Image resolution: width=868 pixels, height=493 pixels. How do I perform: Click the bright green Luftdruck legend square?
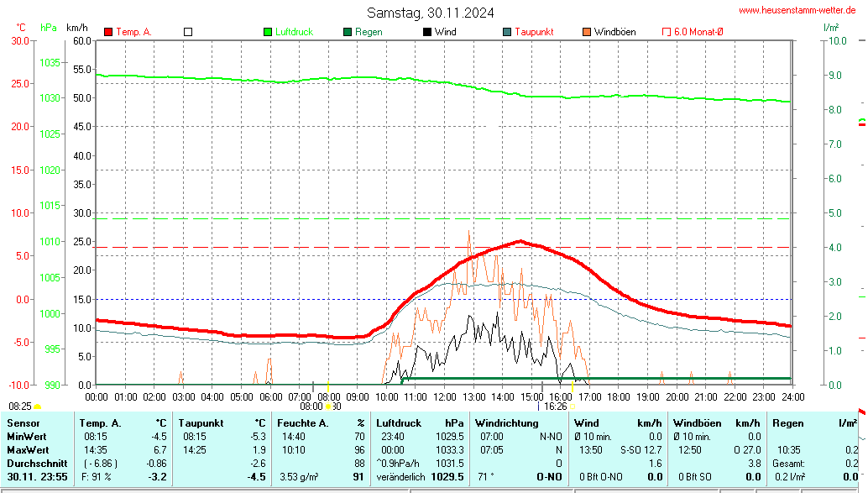point(269,32)
